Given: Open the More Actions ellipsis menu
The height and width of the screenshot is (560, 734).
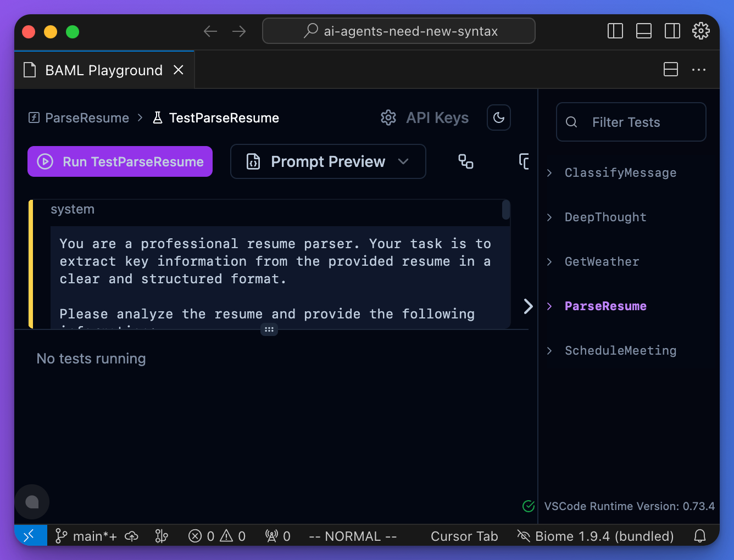Looking at the screenshot, I should pyautogui.click(x=699, y=70).
